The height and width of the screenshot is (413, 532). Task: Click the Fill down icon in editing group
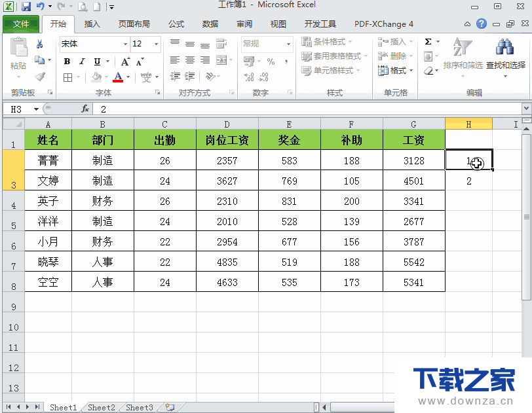click(428, 56)
